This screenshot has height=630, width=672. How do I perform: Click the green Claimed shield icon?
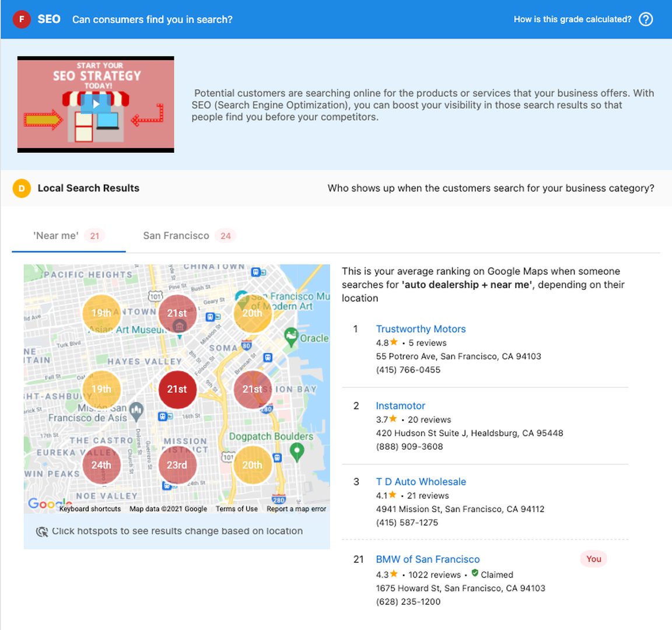click(x=475, y=573)
